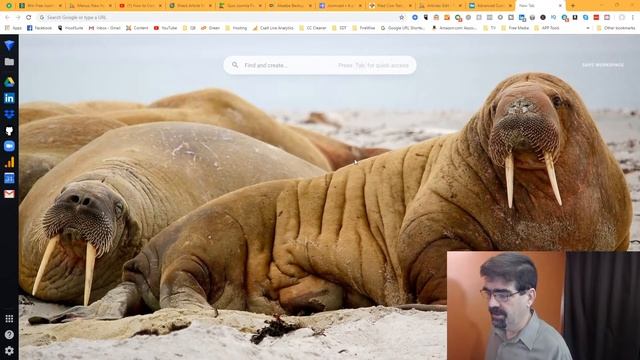640x360 pixels.
Task: Expand the APP Tools bookmark folder
Action: click(547, 28)
